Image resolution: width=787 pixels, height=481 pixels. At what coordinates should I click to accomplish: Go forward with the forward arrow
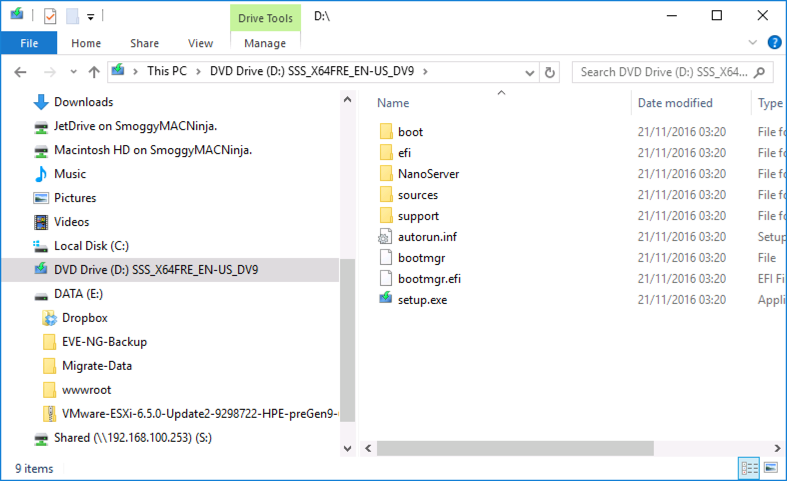pyautogui.click(x=49, y=72)
